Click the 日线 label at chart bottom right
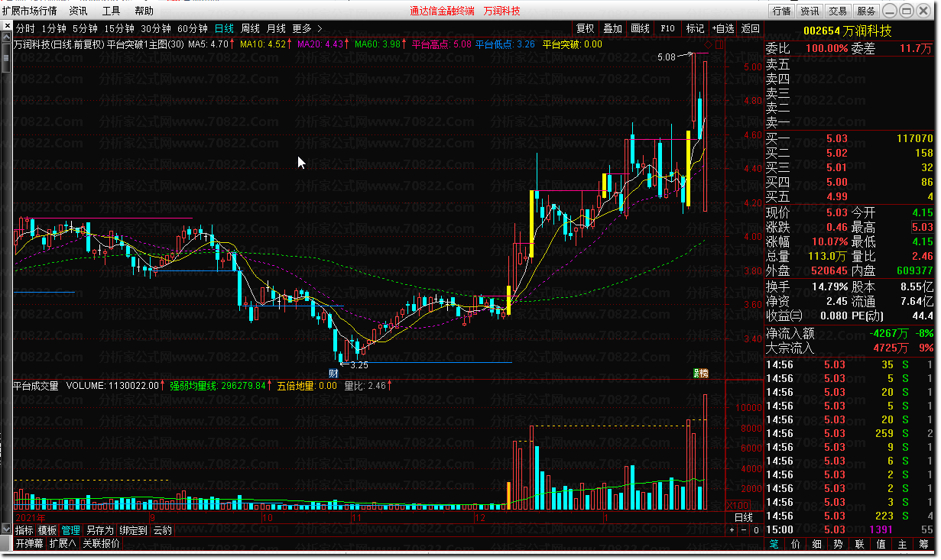Image resolution: width=941 pixels, height=560 pixels. click(743, 518)
